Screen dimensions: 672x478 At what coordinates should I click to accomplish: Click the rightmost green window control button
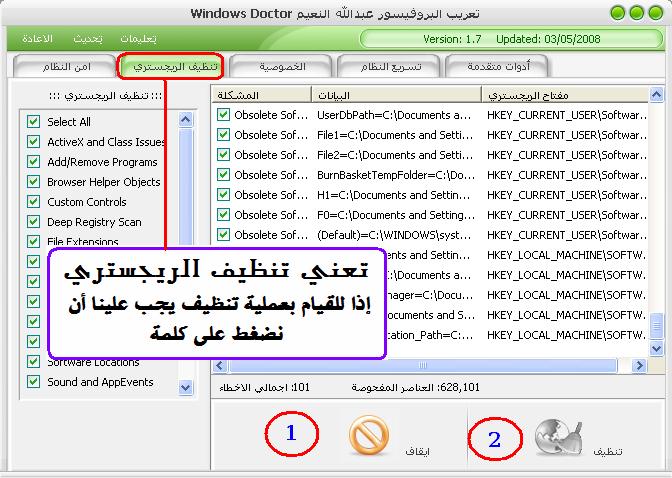[x=656, y=13]
